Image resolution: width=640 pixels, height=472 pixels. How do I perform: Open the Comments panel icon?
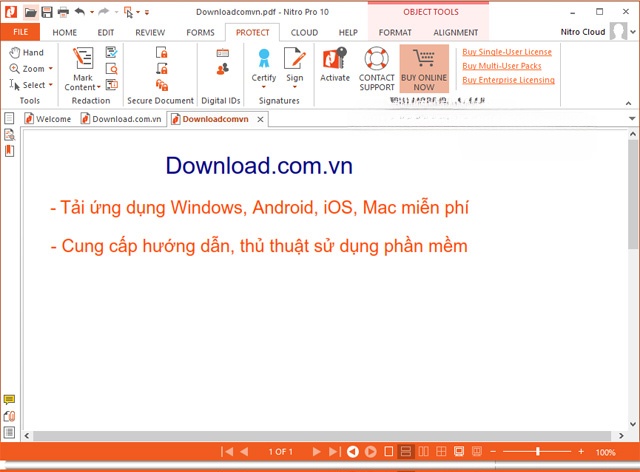[x=9, y=399]
